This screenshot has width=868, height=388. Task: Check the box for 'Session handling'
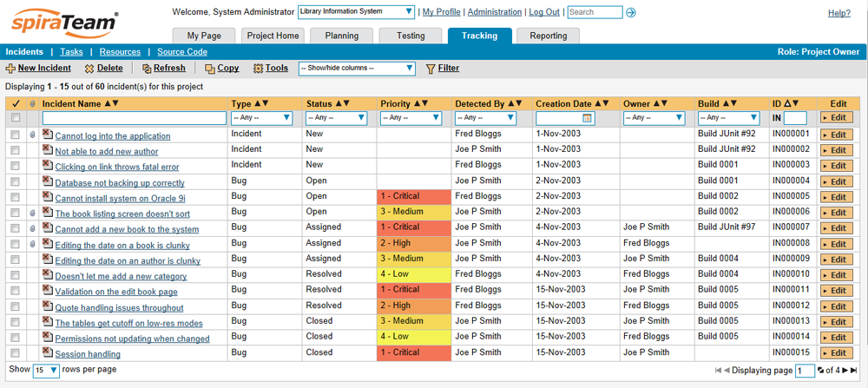pos(15,353)
